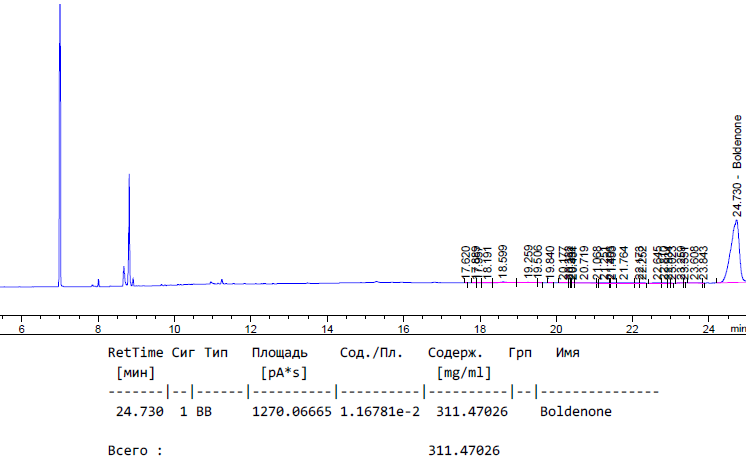The width and height of the screenshot is (746, 460).
Task: Click the "24.730 - Boldenone" peak label
Action: [x=738, y=165]
